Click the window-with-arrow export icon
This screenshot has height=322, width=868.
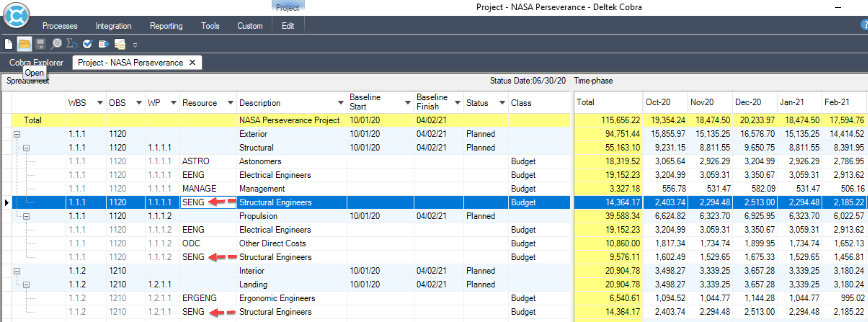tap(103, 44)
